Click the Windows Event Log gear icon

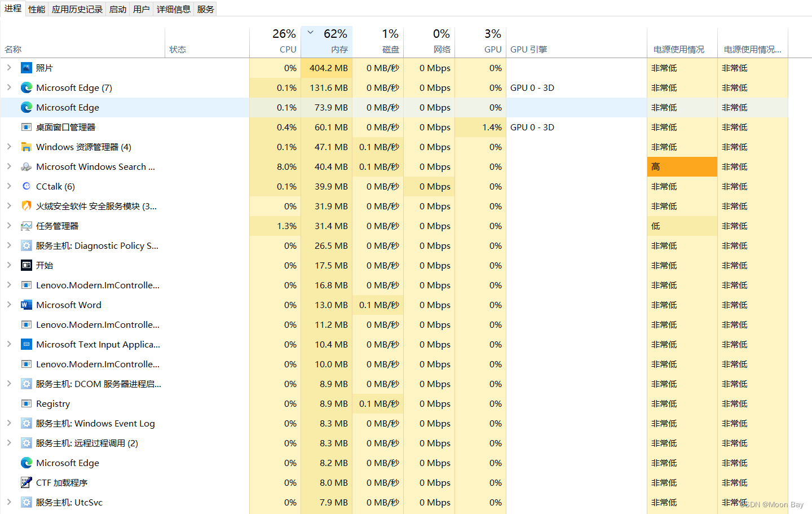pos(26,423)
